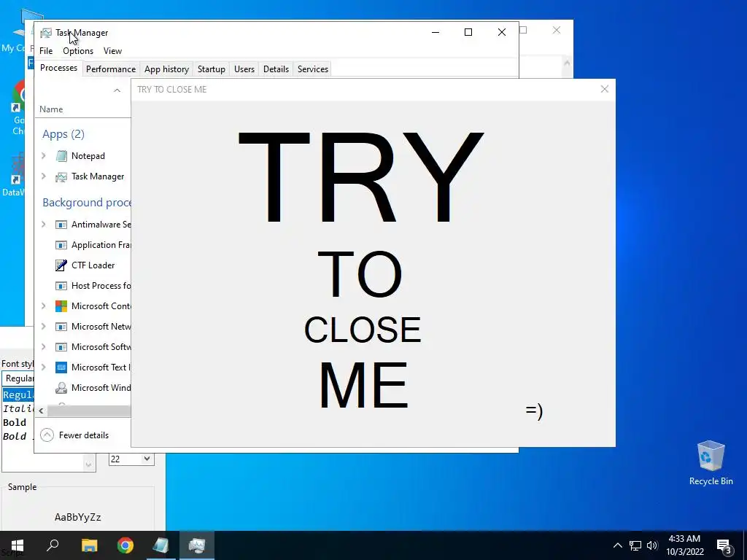Open the network status tray icon
This screenshot has width=747, height=560.
point(635,545)
